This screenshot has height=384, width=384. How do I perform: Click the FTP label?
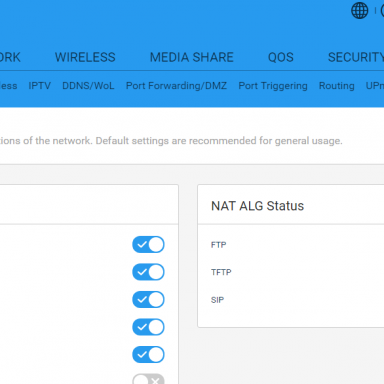219,245
